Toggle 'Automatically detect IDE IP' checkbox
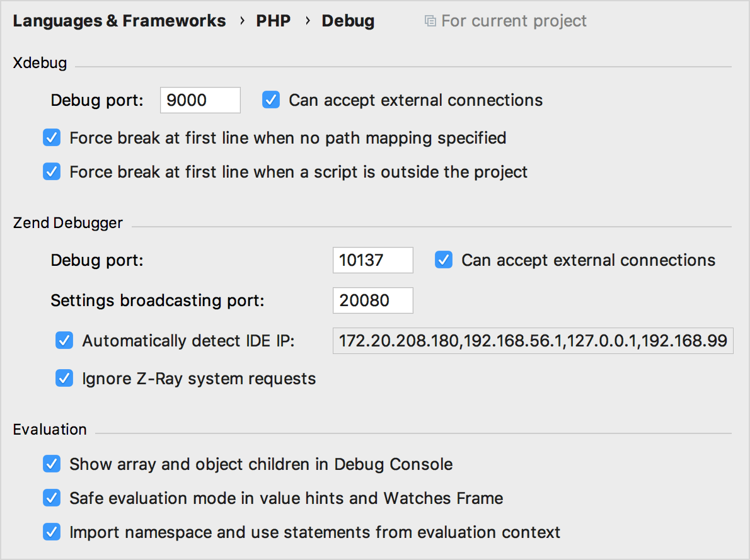750x560 pixels. pos(64,341)
